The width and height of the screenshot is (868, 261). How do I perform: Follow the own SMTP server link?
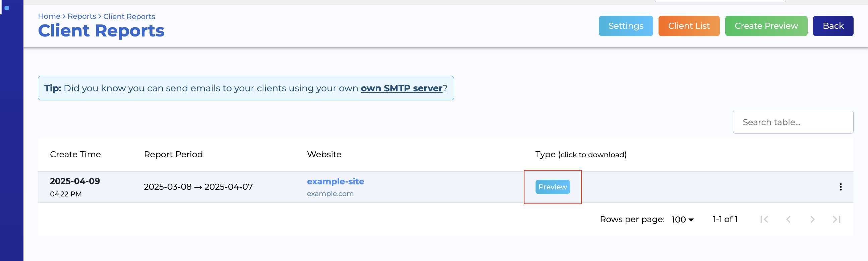tap(401, 88)
